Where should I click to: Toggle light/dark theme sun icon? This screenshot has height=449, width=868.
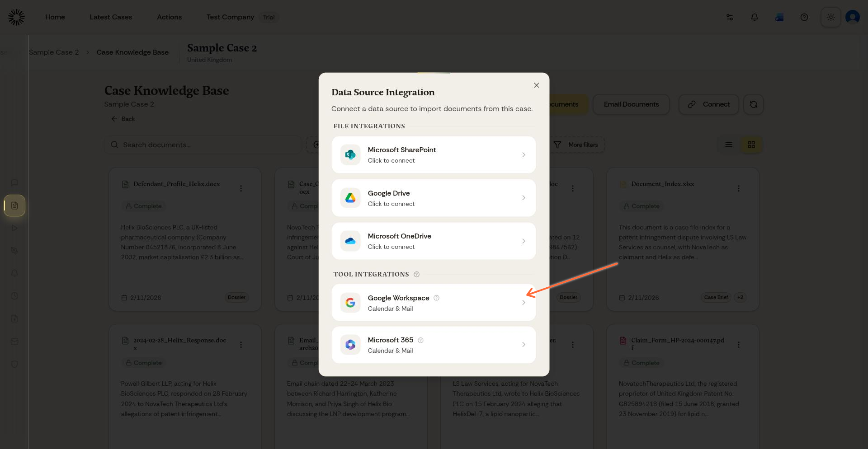click(x=830, y=17)
